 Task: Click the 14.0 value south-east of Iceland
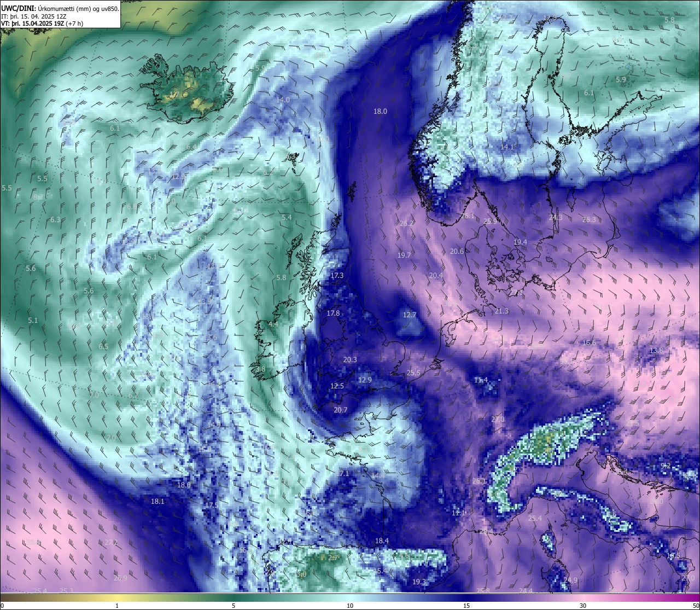click(283, 100)
